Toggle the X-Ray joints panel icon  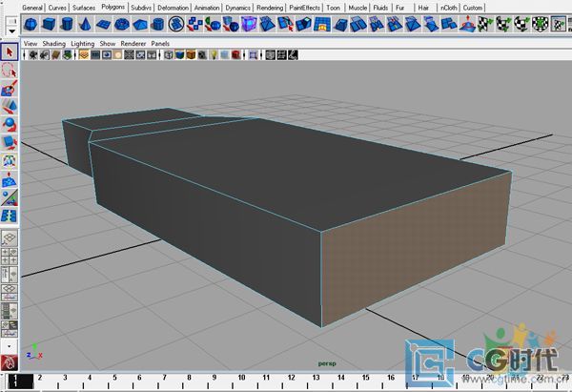tap(293, 55)
